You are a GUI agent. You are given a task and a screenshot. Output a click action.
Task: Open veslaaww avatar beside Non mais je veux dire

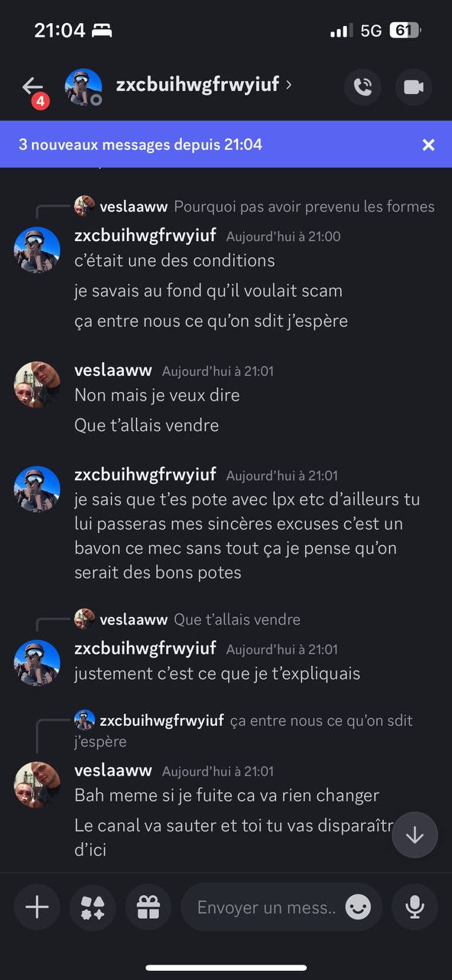[x=37, y=384]
